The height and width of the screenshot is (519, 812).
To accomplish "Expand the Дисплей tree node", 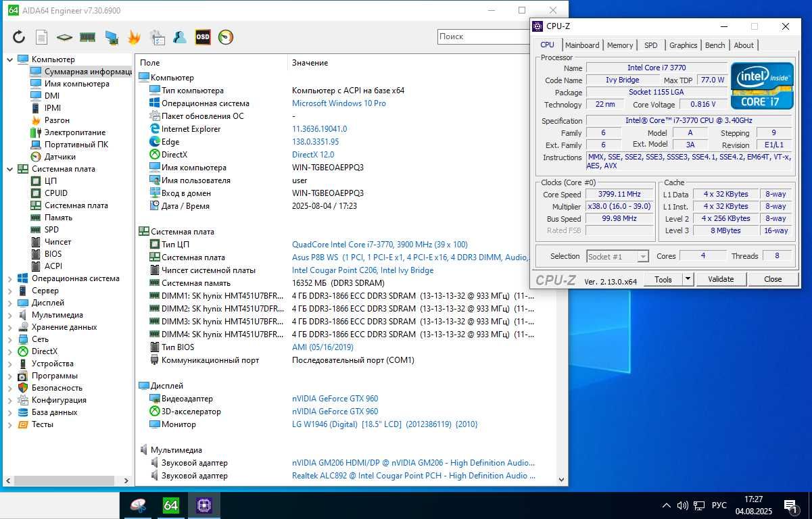I will tap(10, 303).
